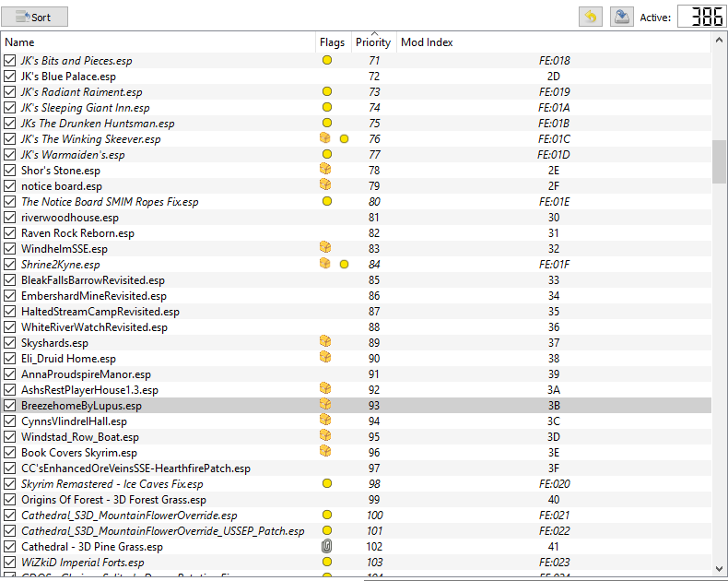Sort by the Priority column header
The image size is (728, 581).
(374, 42)
